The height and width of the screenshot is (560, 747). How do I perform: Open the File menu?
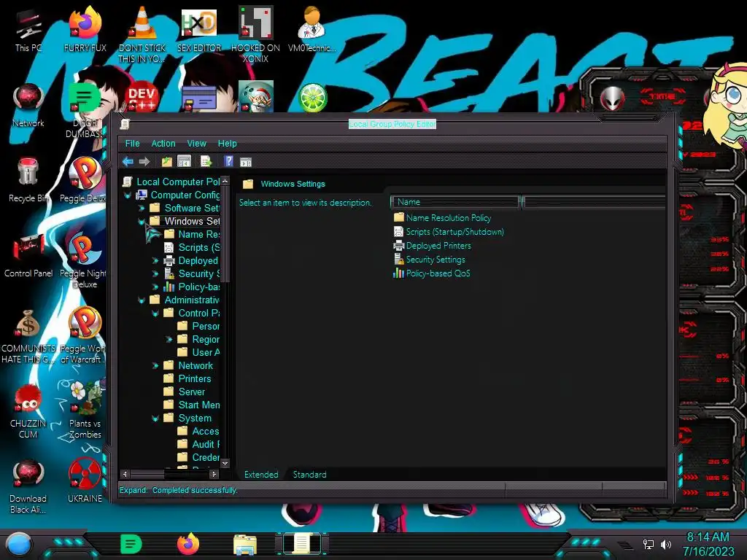click(133, 144)
